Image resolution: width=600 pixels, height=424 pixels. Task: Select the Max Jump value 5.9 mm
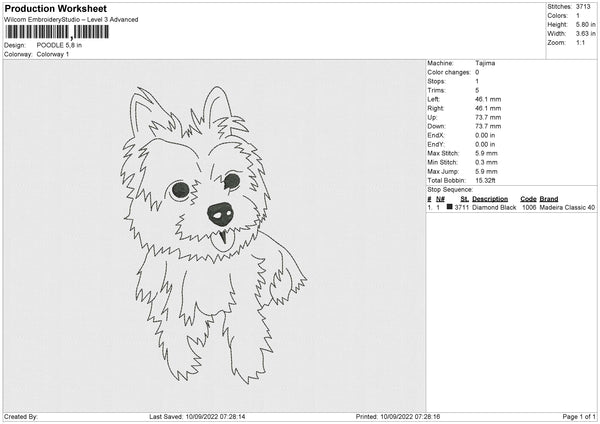click(486, 172)
